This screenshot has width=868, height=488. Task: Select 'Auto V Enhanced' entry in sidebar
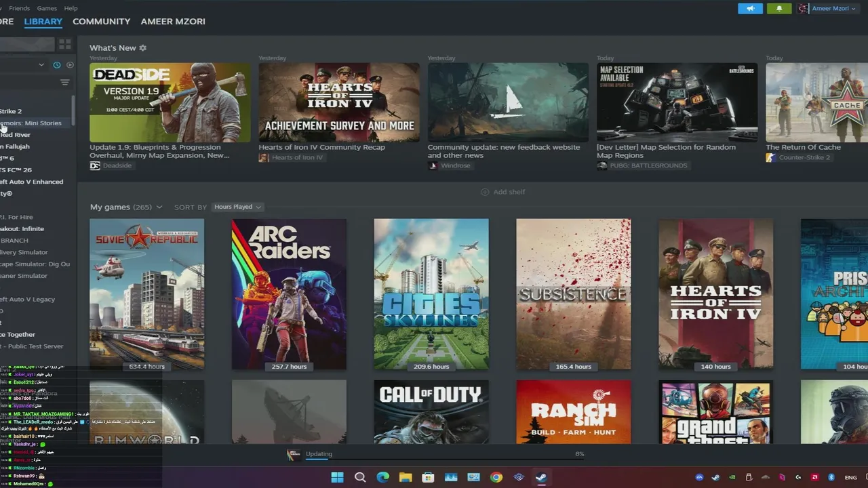[36, 182]
